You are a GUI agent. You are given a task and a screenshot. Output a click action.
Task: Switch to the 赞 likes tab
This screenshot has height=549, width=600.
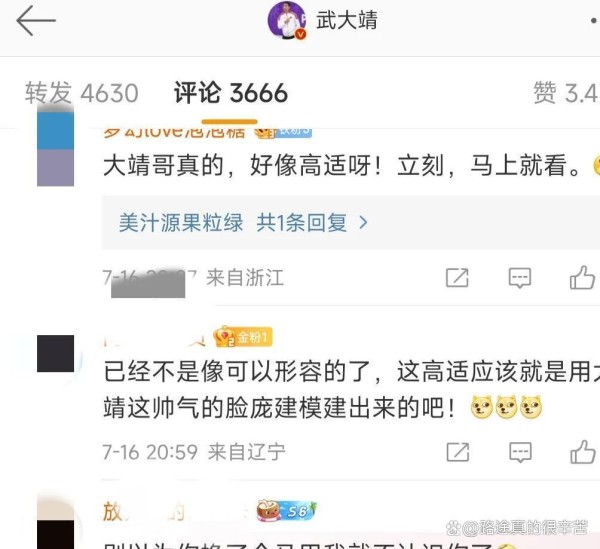(x=566, y=93)
